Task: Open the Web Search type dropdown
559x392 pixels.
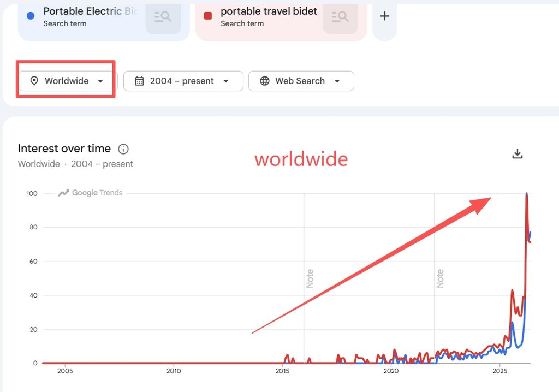Action: 301,81
